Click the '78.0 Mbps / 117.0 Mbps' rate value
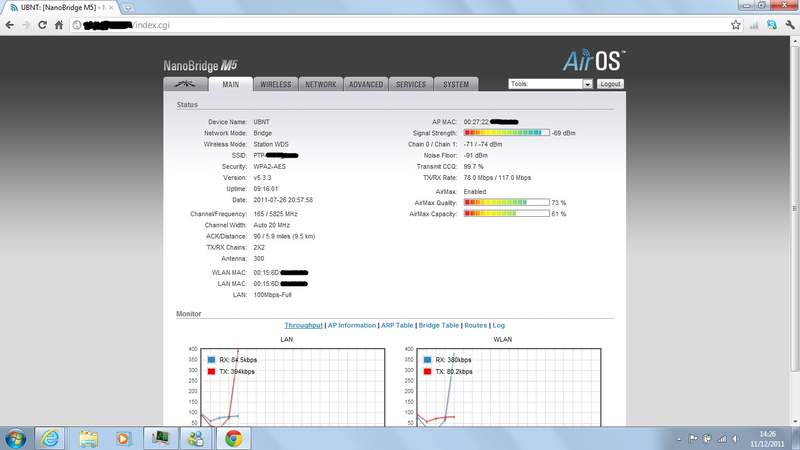This screenshot has height=450, width=800. [x=497, y=178]
